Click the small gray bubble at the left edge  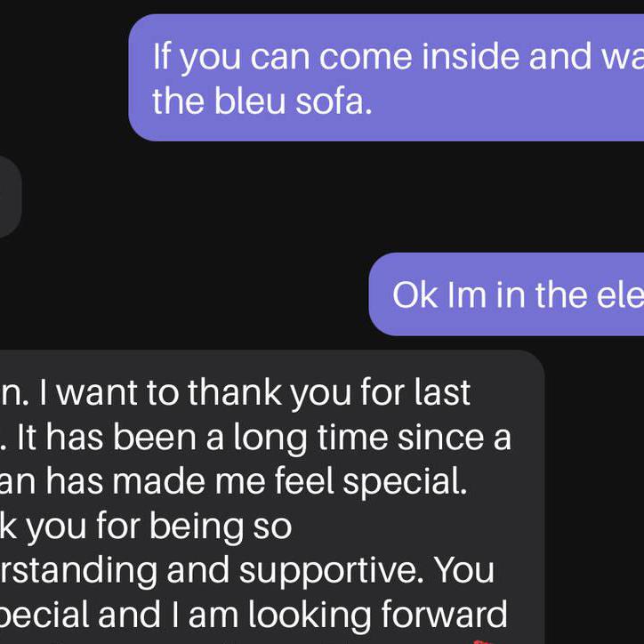click(x=9, y=197)
